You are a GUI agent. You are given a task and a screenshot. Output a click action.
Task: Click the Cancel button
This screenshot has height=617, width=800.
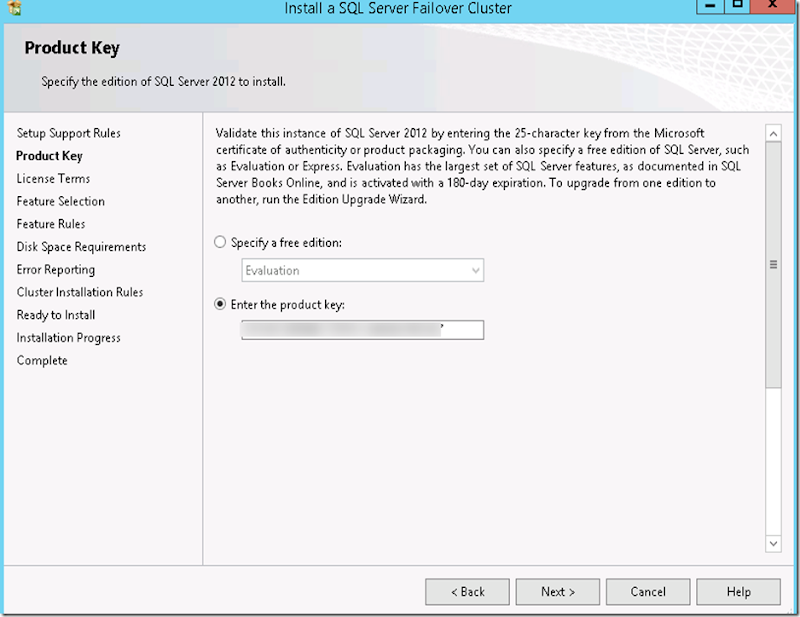click(x=648, y=591)
